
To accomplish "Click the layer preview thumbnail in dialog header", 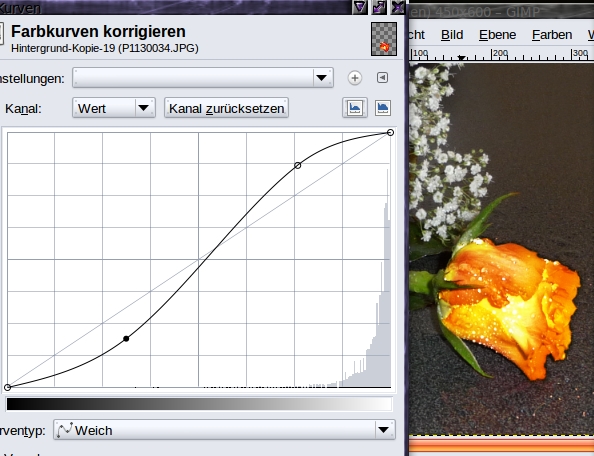I will click(384, 39).
